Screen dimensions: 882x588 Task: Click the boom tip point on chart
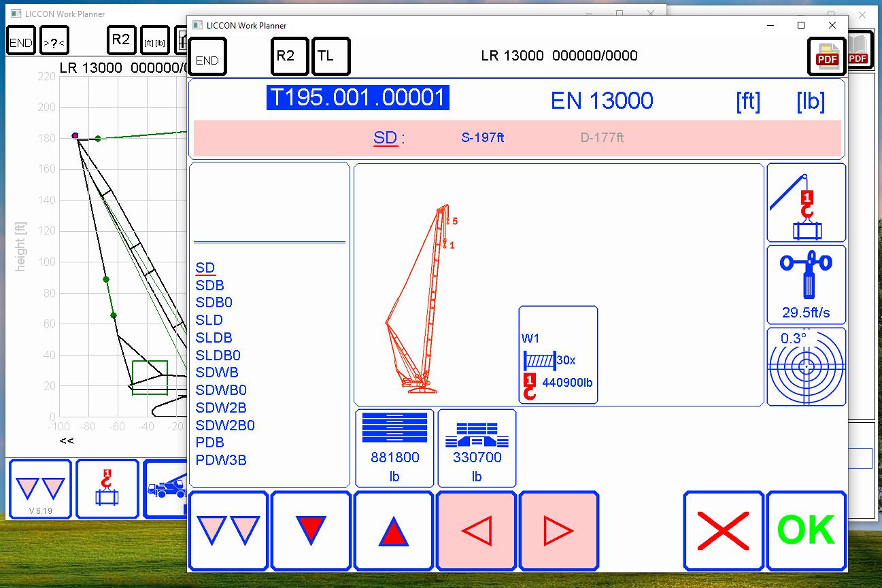[75, 136]
